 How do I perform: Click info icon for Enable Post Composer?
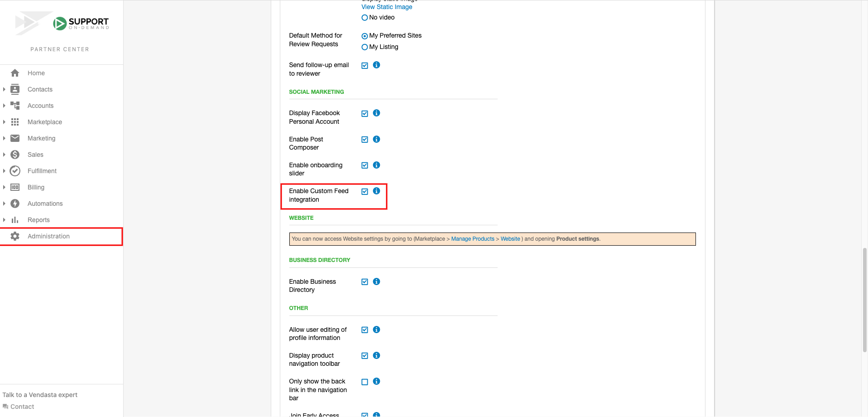coord(376,140)
